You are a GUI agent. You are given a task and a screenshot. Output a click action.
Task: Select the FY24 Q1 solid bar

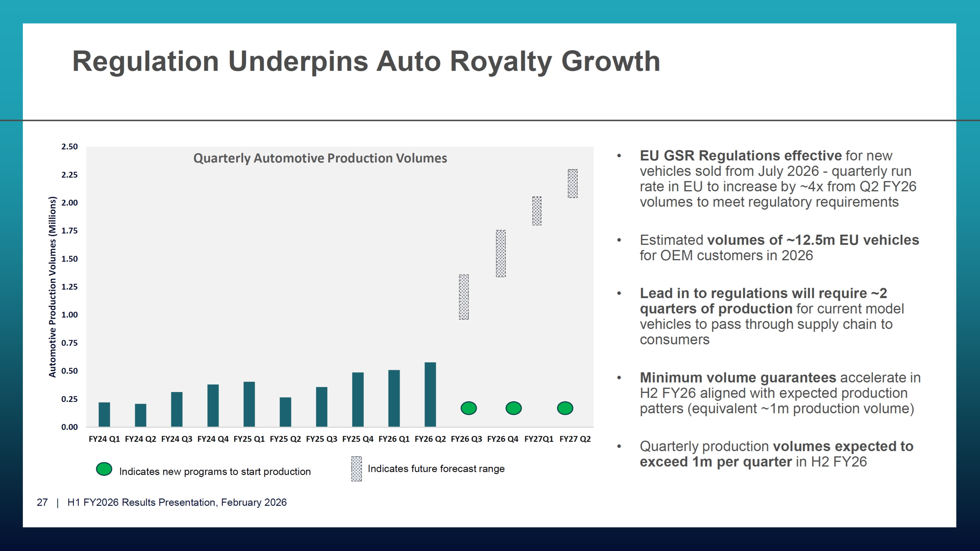point(104,414)
